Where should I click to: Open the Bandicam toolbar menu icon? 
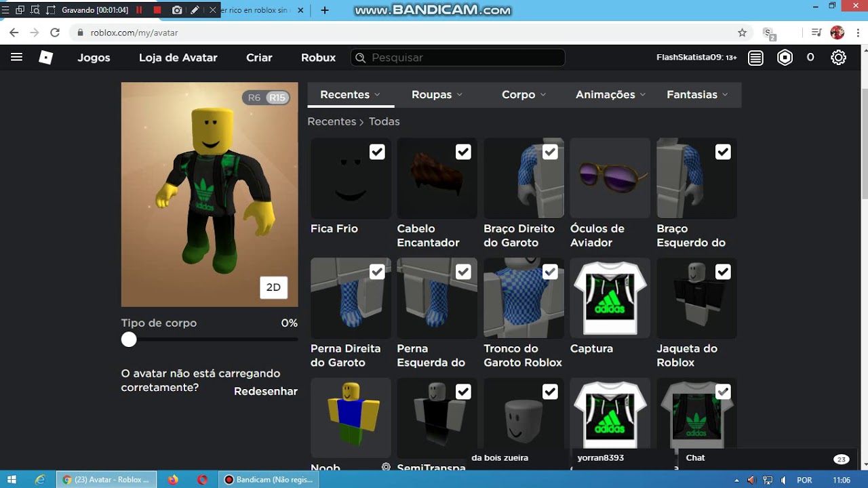[5, 10]
